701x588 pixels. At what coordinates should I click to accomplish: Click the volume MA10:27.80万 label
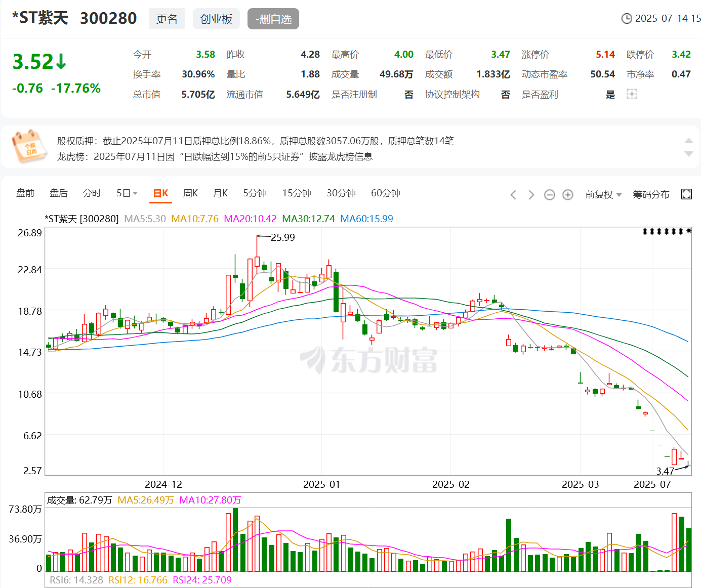point(210,500)
